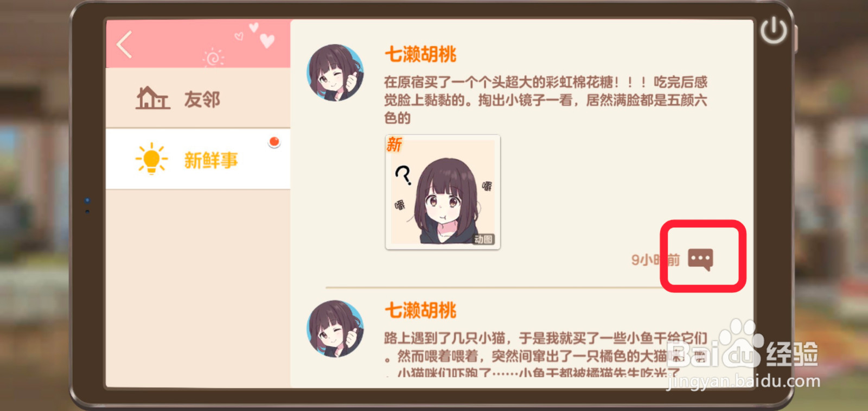
Task: Open the 七濑胡桃 name in second post
Action: click(420, 311)
